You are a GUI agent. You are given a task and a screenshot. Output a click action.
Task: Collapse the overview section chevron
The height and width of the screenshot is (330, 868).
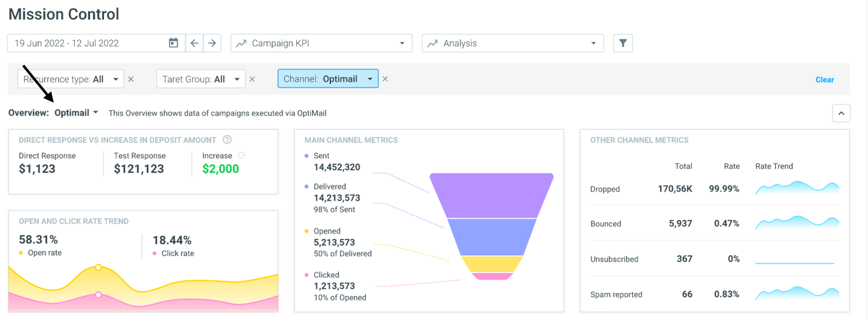(841, 113)
